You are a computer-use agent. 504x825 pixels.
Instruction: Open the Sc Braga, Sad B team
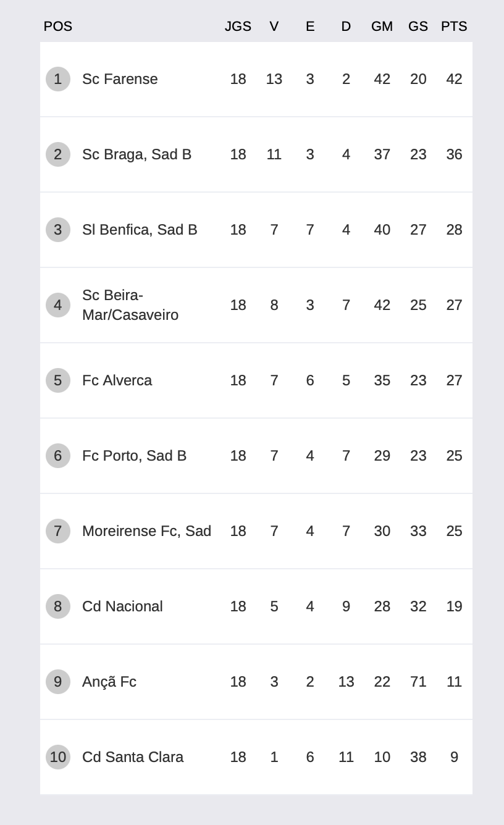pyautogui.click(x=136, y=154)
